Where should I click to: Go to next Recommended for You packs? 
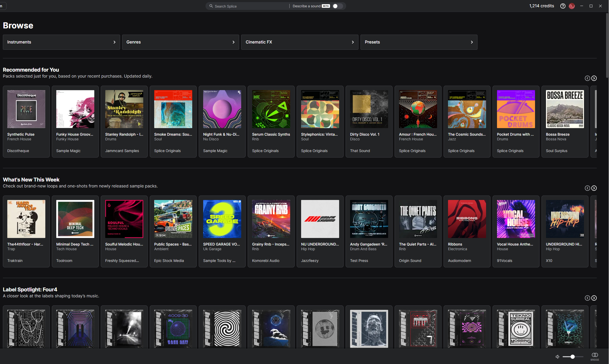594,78
